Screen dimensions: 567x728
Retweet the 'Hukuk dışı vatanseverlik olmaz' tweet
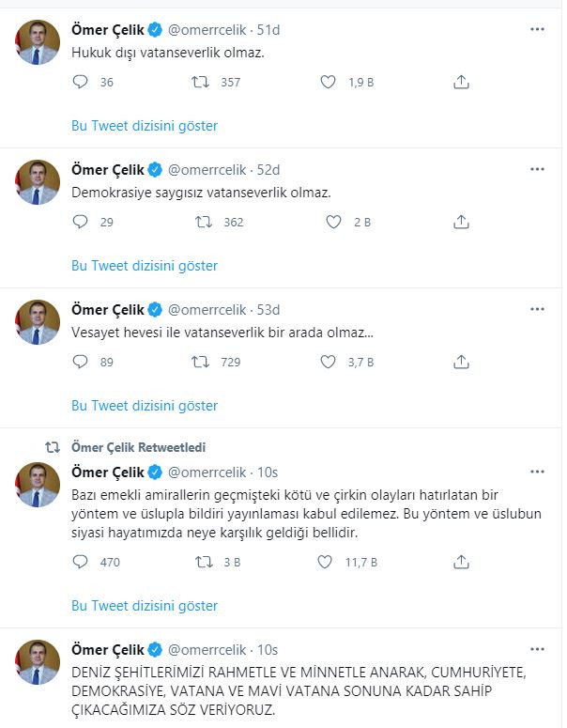click(200, 83)
